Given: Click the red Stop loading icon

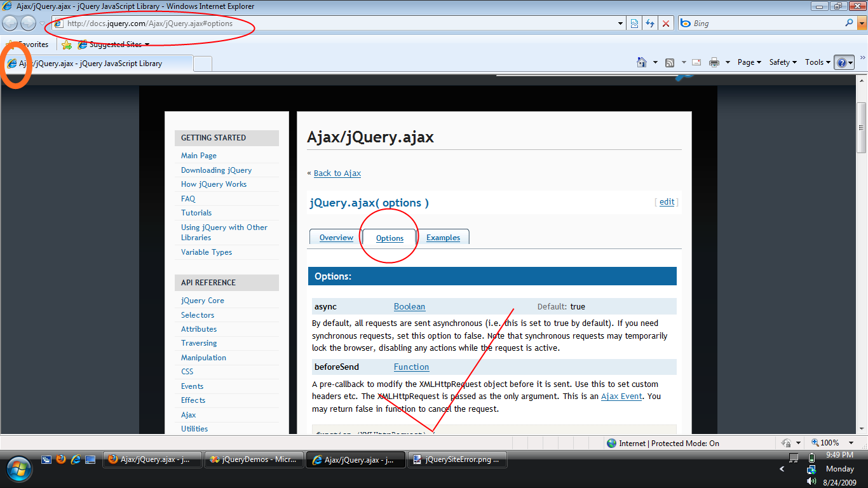Looking at the screenshot, I should point(666,24).
